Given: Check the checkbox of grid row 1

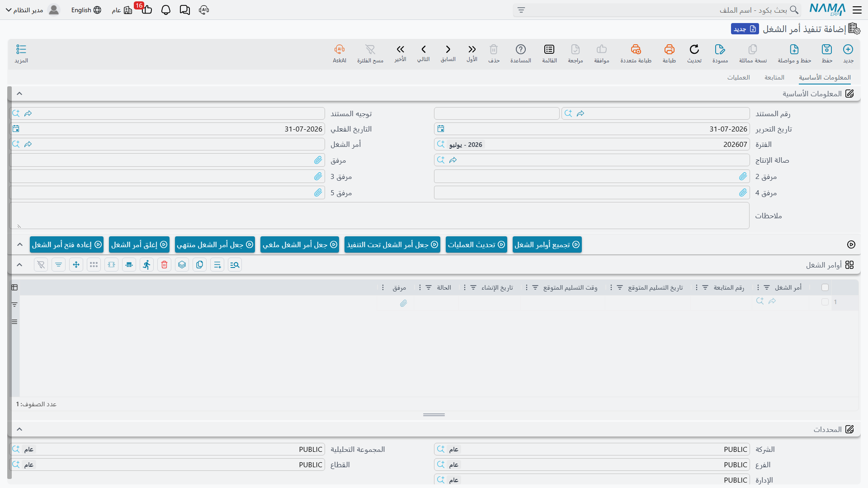Looking at the screenshot, I should click(x=825, y=302).
